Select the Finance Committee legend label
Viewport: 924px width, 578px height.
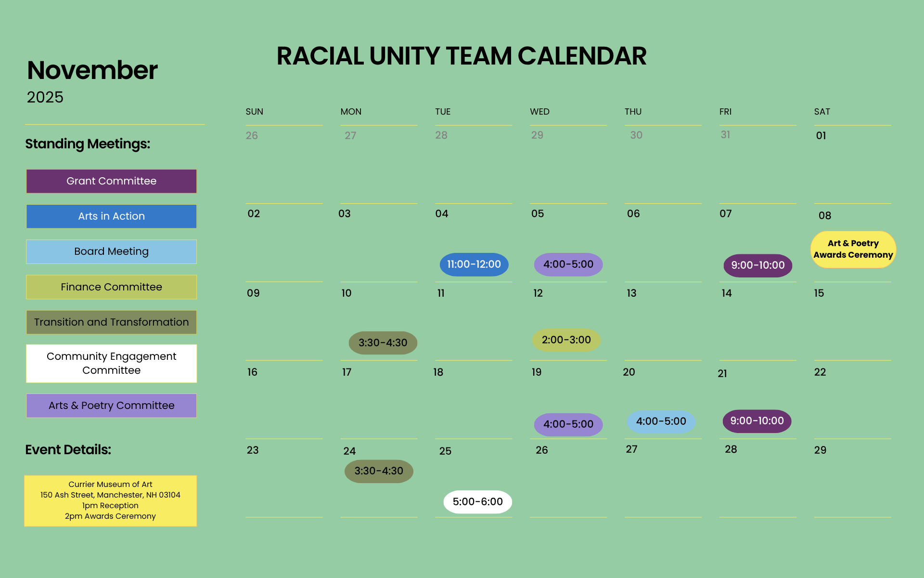point(111,287)
